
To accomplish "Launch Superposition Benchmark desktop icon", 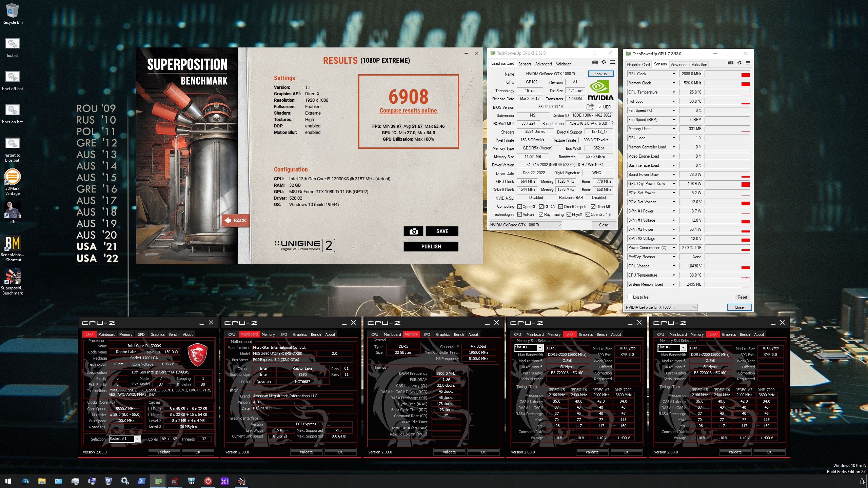I will pos(12,282).
